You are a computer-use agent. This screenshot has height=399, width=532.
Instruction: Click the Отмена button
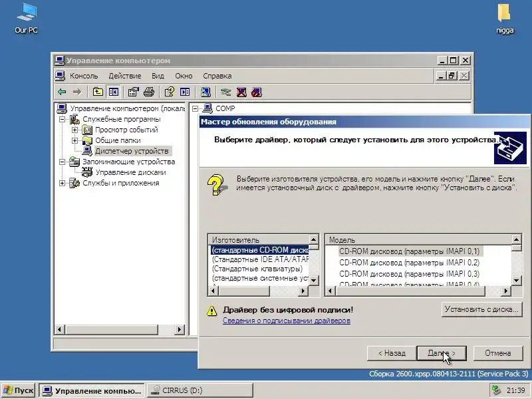(x=497, y=353)
